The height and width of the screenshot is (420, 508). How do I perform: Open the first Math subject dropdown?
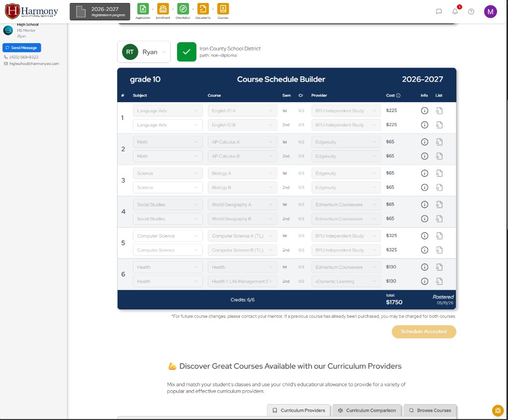coord(168,142)
